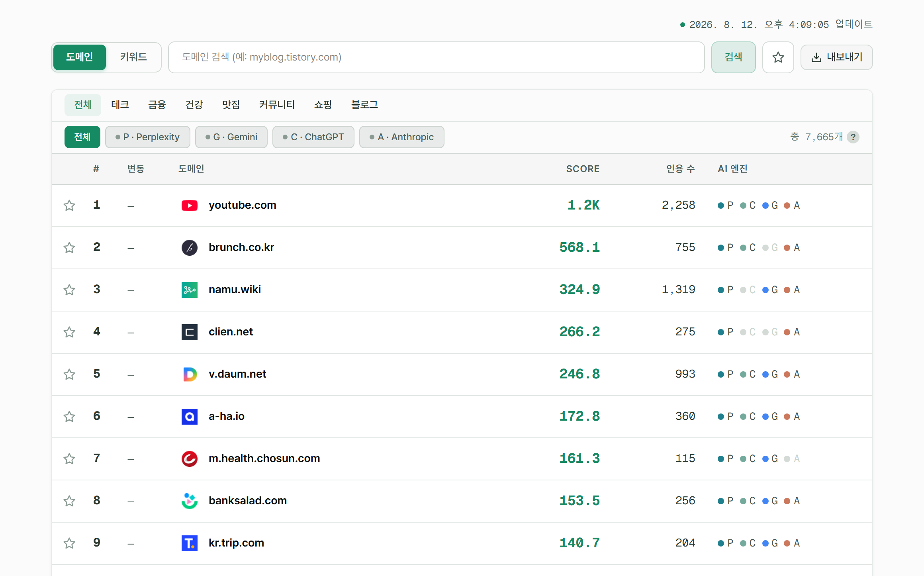This screenshot has width=924, height=576.
Task: Focus the 도메인 검색 input field
Action: pos(437,57)
